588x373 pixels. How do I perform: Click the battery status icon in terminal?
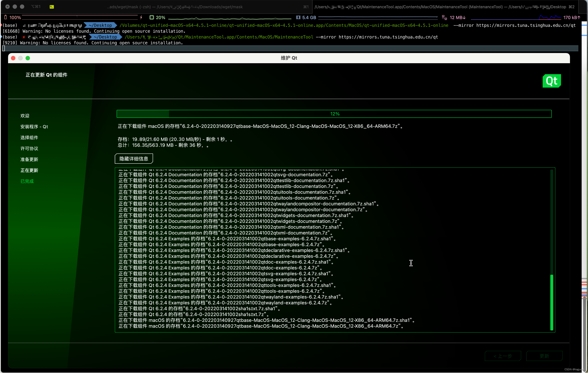[6, 17]
